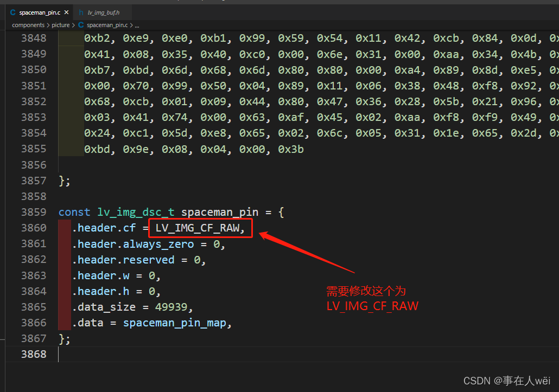Viewport: 559px width, 392px height.
Task: Click the const keyword on line 3859
Action: pos(74,212)
